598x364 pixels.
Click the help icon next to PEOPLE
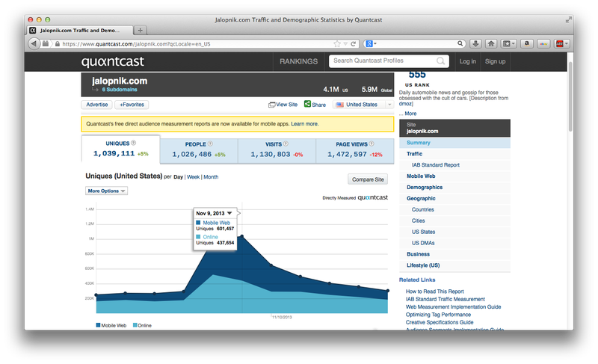tap(210, 144)
